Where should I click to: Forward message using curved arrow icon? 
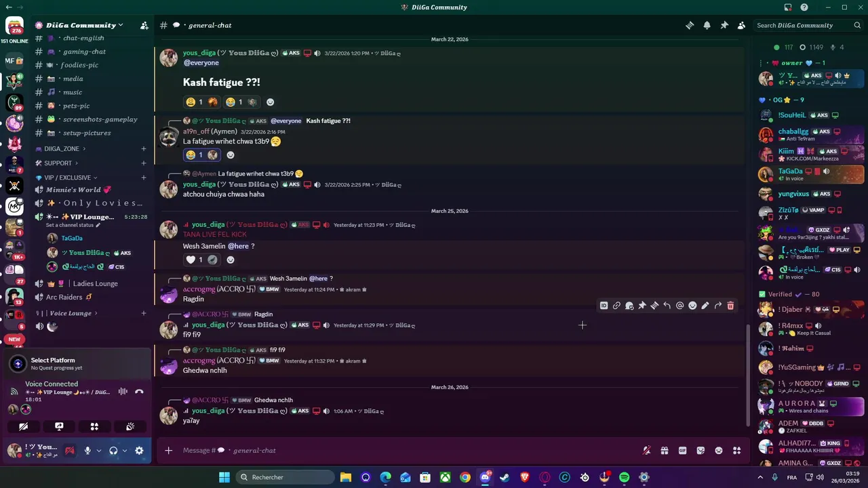[717, 306]
